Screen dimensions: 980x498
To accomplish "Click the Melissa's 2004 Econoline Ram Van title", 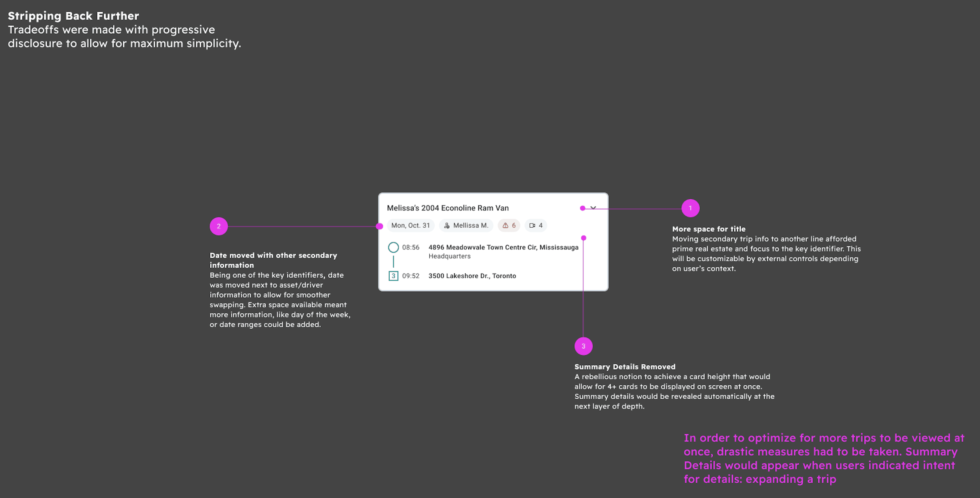I will click(447, 208).
